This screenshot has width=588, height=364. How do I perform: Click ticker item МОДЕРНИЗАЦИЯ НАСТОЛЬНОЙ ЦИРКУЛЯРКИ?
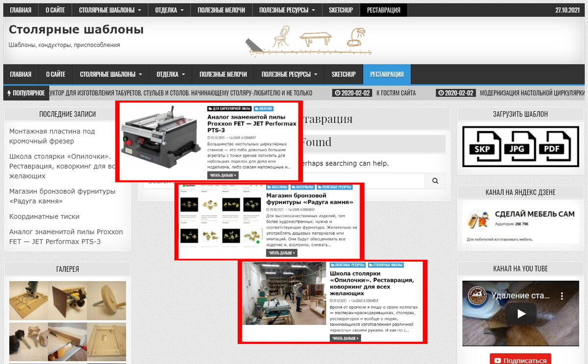532,93
